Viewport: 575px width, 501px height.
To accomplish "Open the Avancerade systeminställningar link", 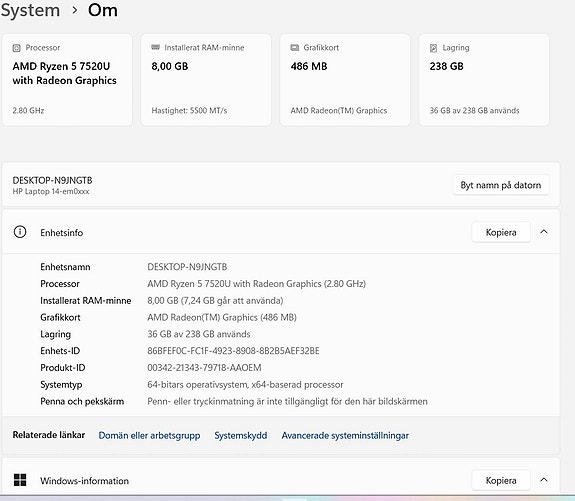I will pos(345,435).
